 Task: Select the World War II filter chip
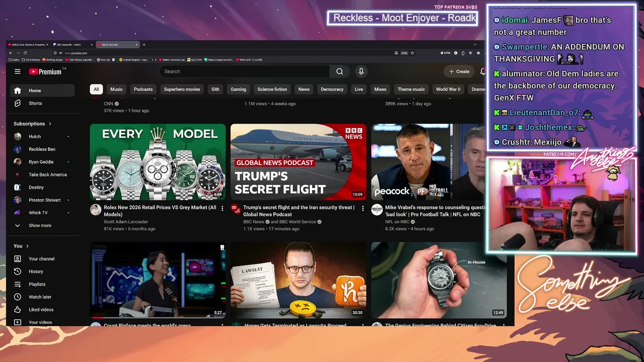point(448,89)
